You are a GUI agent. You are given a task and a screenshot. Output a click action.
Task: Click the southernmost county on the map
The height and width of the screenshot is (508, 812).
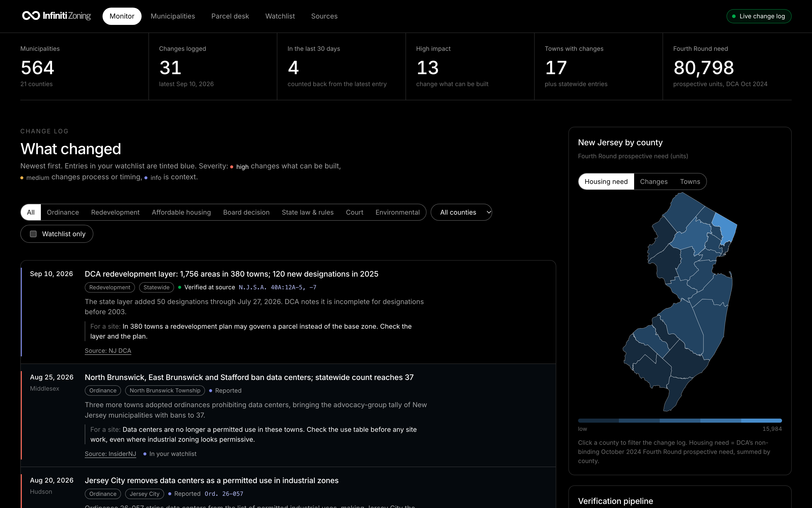click(677, 393)
